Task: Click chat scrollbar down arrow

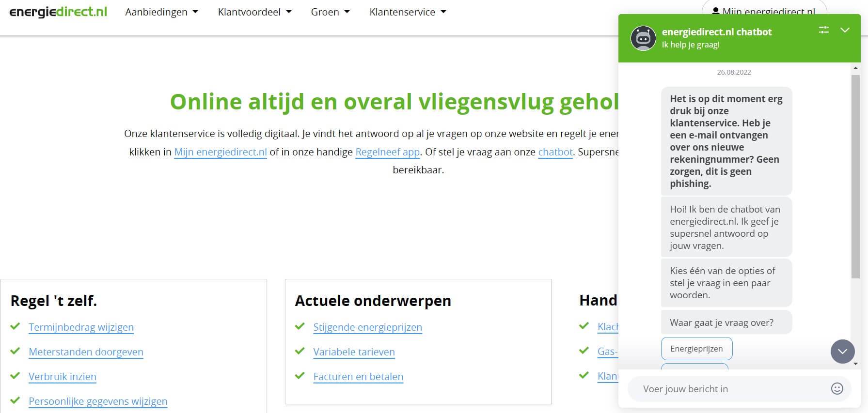Action: [x=855, y=364]
